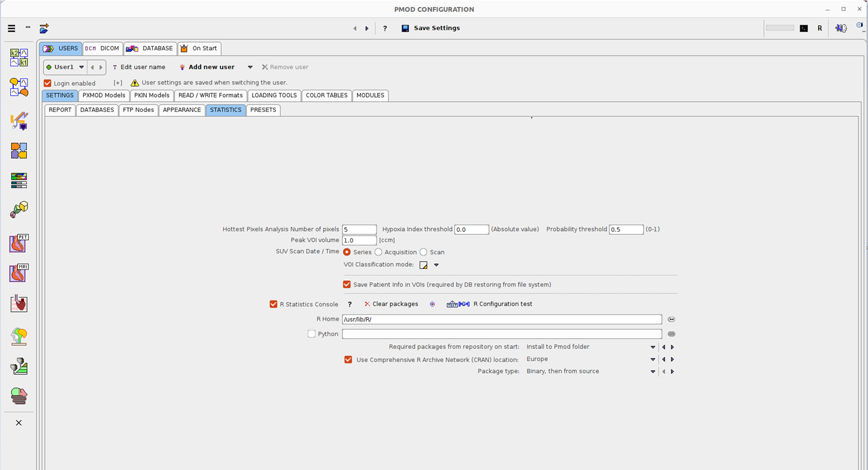Click the progress bar in top toolbar

(x=780, y=28)
